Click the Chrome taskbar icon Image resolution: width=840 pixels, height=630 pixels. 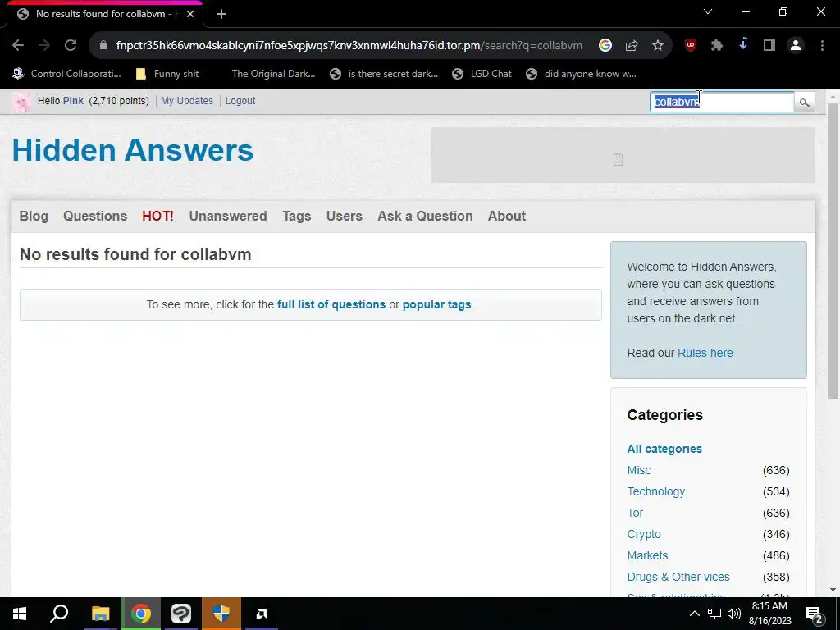click(x=141, y=614)
